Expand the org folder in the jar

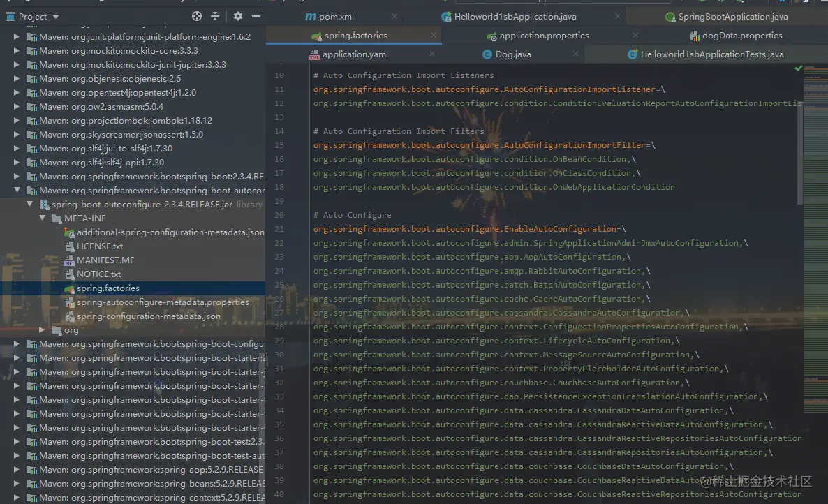[42, 330]
